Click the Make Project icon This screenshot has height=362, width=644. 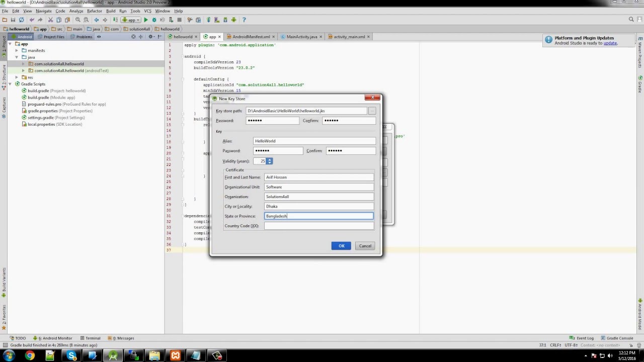pyautogui.click(x=116, y=20)
